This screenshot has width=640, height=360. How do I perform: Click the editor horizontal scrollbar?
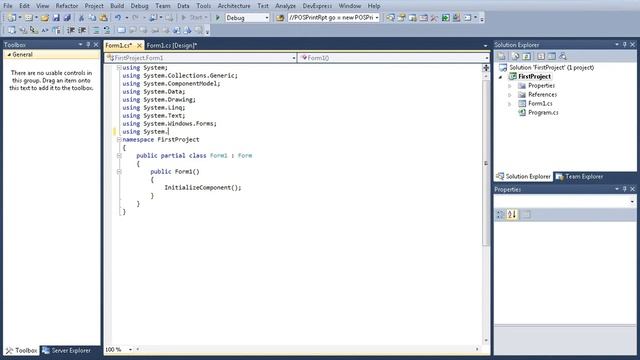[307, 349]
